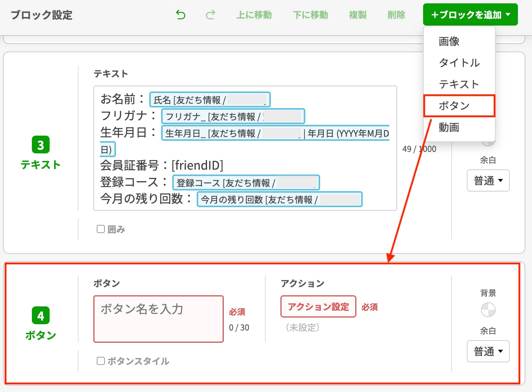
Task: Open the 余白 普通 dropdown in block 4
Action: (x=488, y=351)
